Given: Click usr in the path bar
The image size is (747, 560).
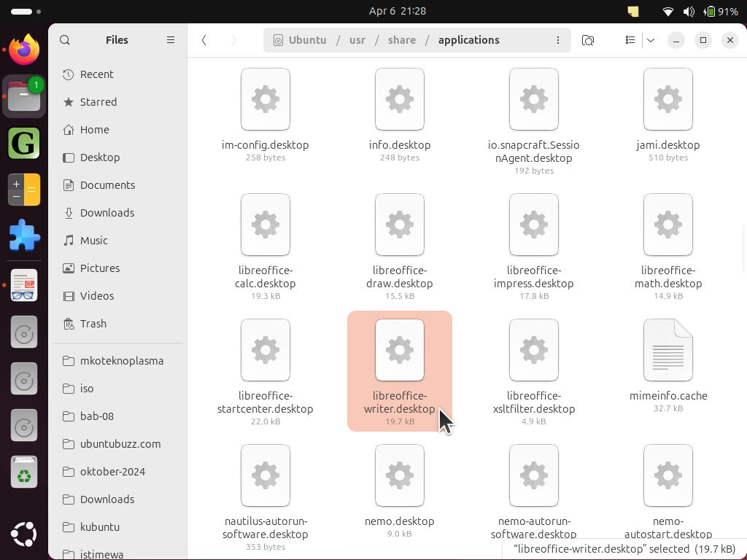Looking at the screenshot, I should pyautogui.click(x=357, y=40).
